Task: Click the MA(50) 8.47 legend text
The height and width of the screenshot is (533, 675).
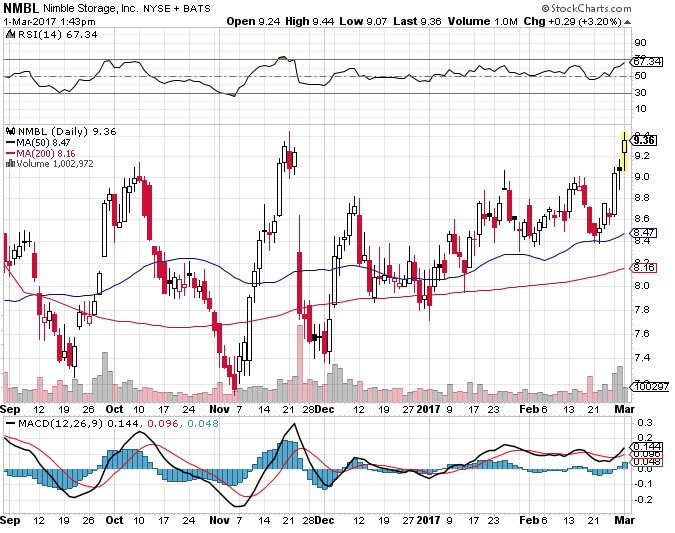Action: (43, 143)
